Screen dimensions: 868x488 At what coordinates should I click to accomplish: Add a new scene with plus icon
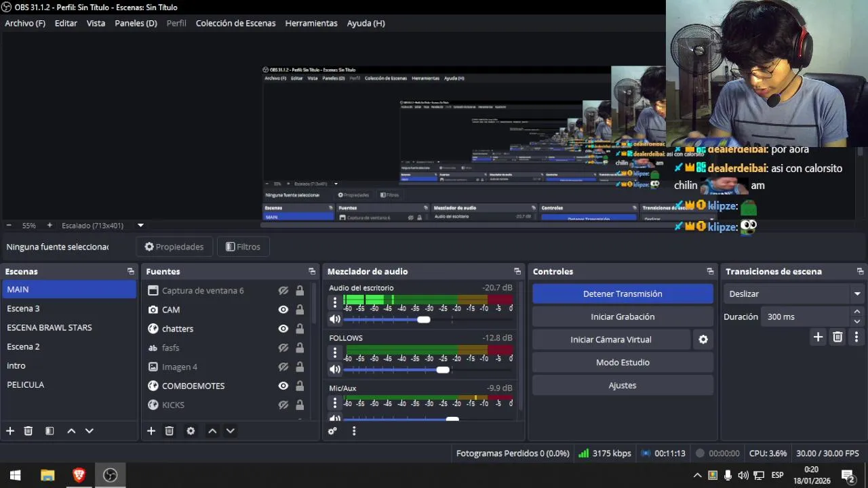click(10, 431)
